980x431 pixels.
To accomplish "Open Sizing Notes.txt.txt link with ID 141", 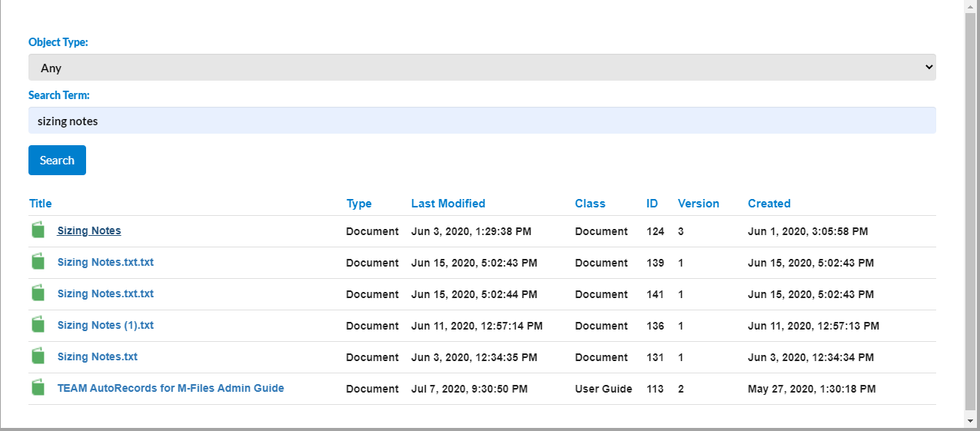I will 105,293.
